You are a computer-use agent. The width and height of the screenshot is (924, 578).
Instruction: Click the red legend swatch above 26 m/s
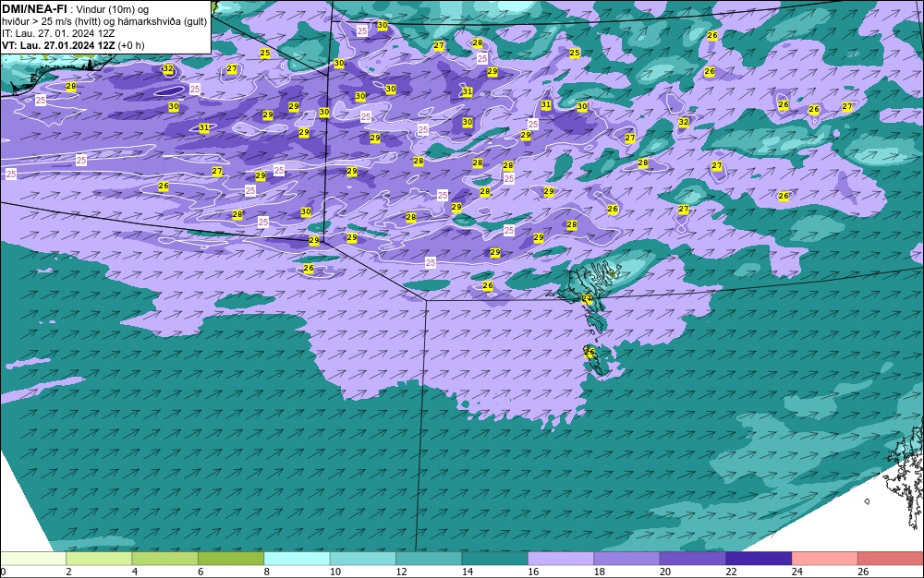(x=891, y=559)
